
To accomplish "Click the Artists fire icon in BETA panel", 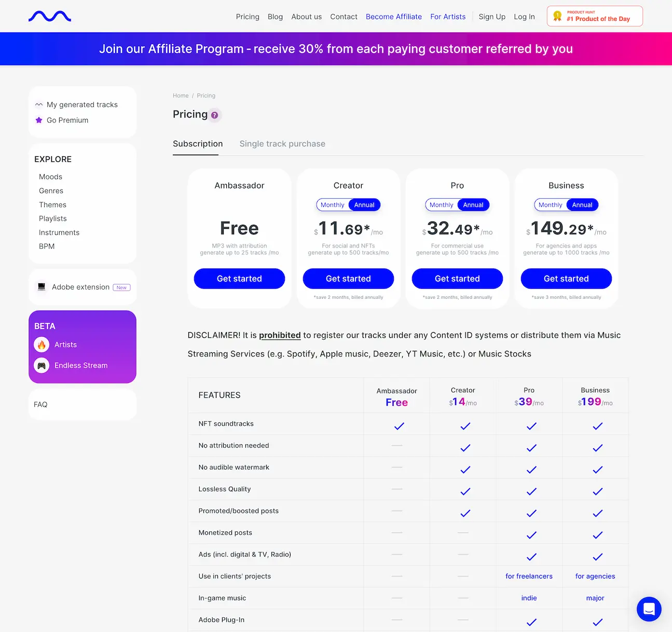I will point(42,344).
